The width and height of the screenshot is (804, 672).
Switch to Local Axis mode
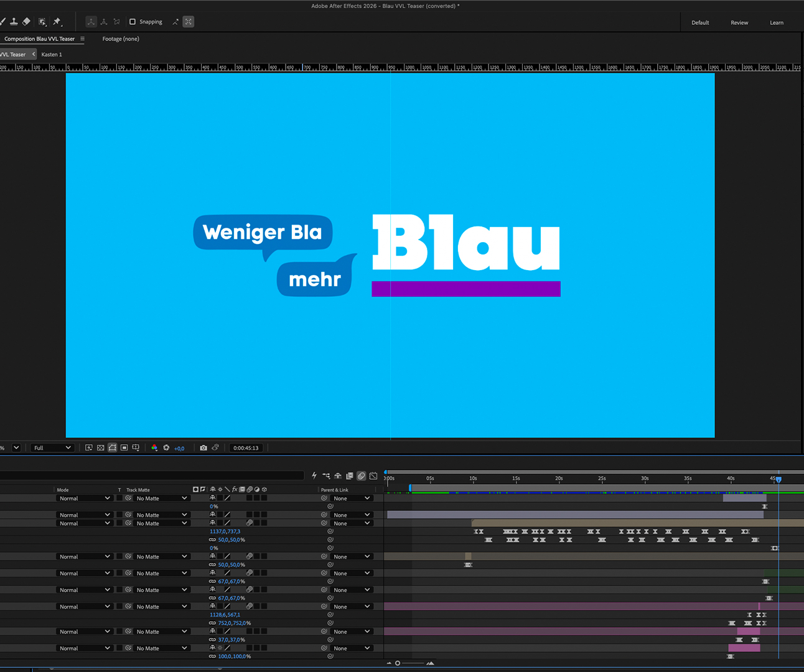click(x=91, y=22)
